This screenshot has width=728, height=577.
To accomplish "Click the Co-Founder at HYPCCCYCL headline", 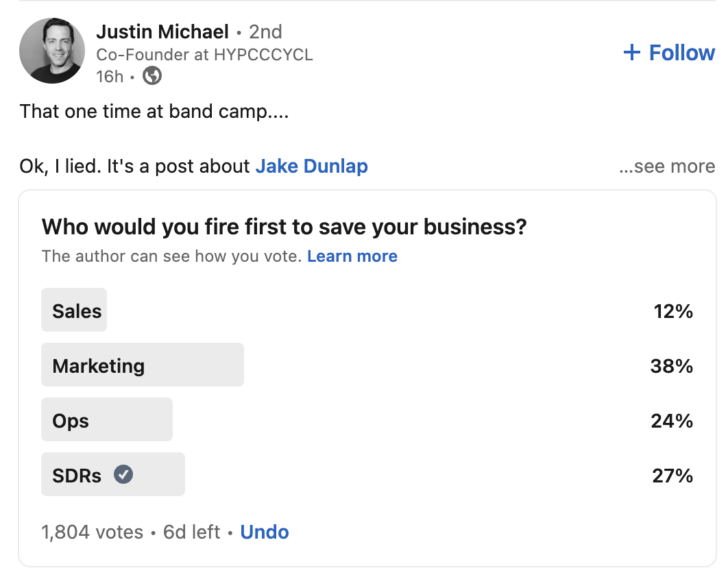I will tap(204, 55).
